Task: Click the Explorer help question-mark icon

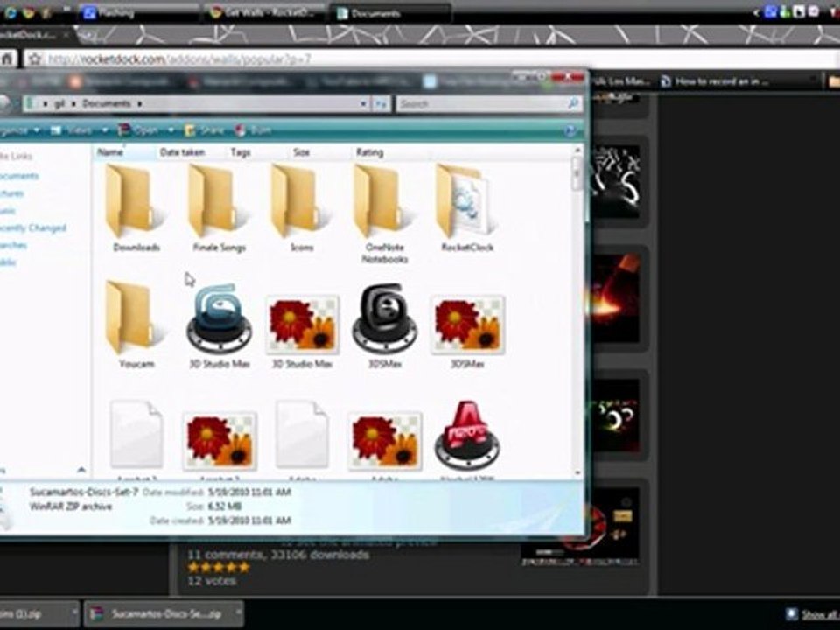Action: pos(570,130)
